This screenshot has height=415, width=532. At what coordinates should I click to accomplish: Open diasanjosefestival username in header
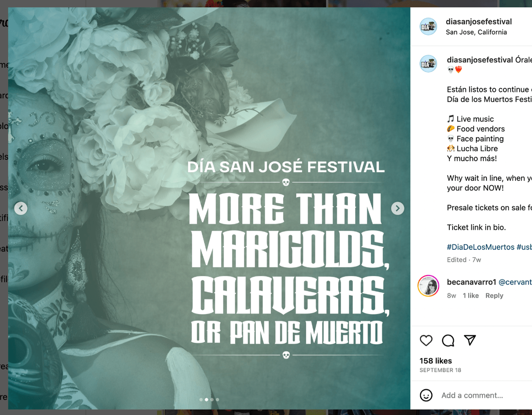point(479,22)
